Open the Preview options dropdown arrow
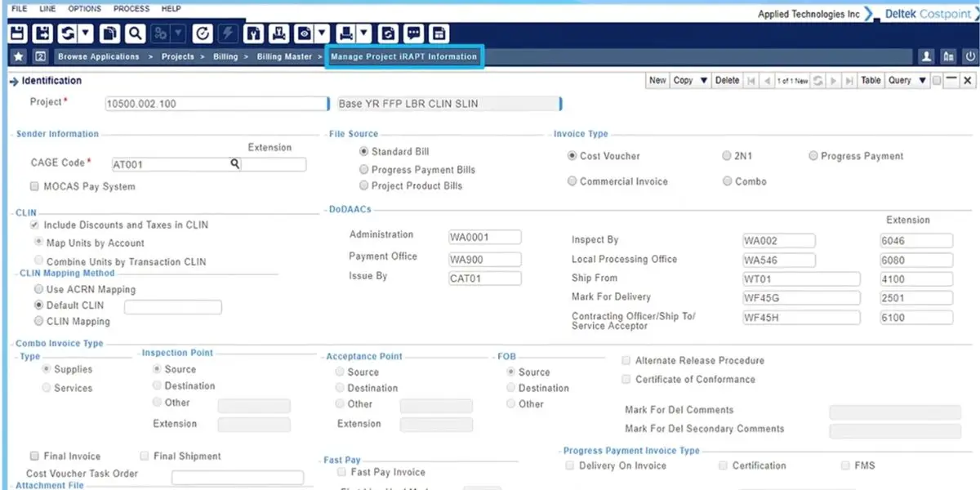 tap(322, 33)
